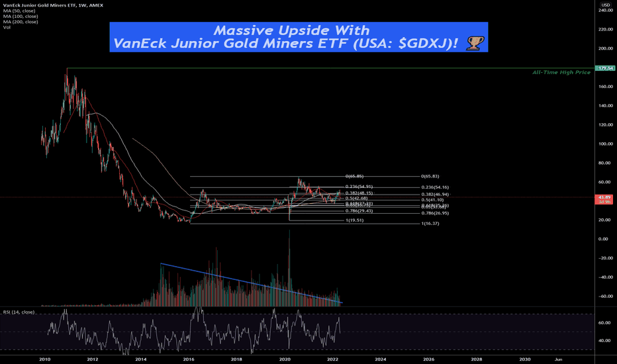This screenshot has height=364, width=617.
Task: Click 60.00 on the RSI pane axis
Action: (x=606, y=323)
